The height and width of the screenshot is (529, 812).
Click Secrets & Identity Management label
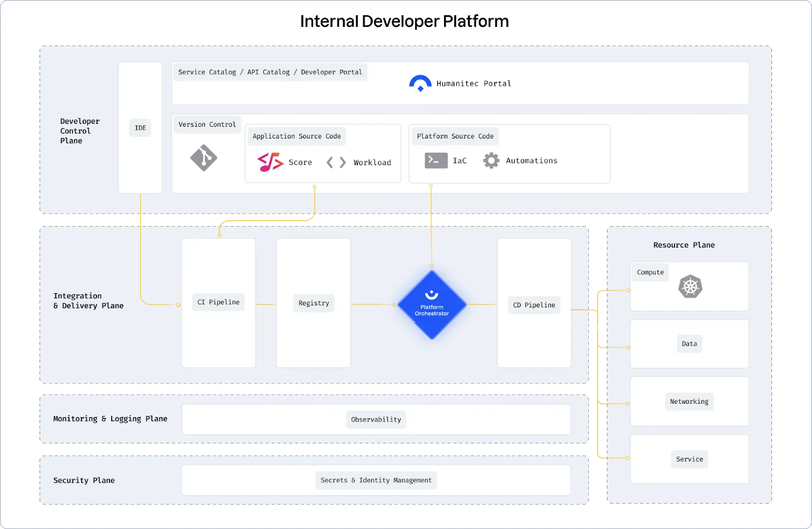(x=376, y=480)
